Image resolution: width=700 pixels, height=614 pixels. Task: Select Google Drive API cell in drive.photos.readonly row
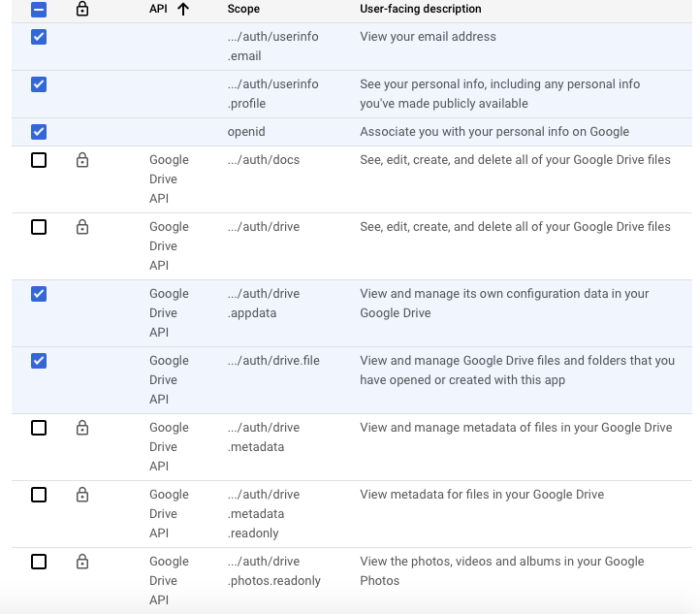click(x=169, y=580)
